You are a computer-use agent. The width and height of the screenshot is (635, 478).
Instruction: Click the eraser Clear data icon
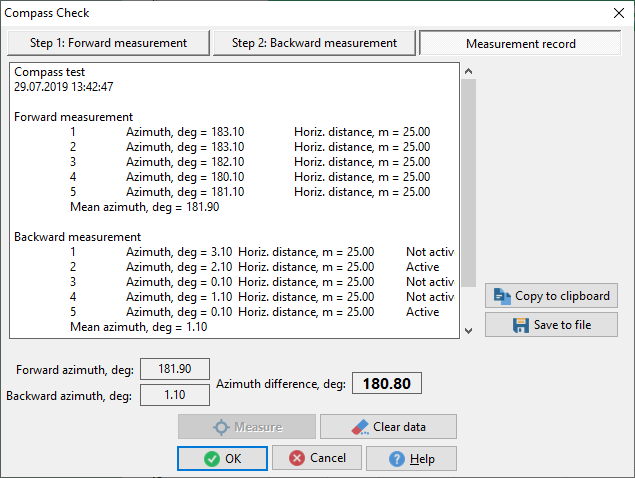[x=360, y=427]
